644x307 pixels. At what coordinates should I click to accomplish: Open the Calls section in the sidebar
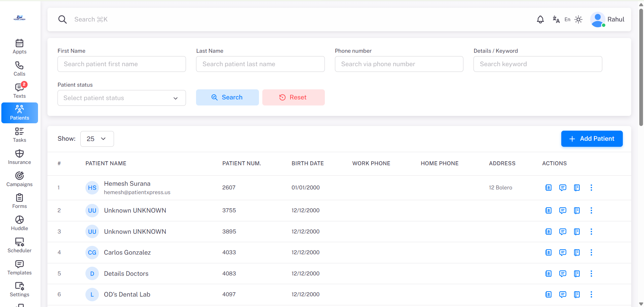[x=19, y=69]
